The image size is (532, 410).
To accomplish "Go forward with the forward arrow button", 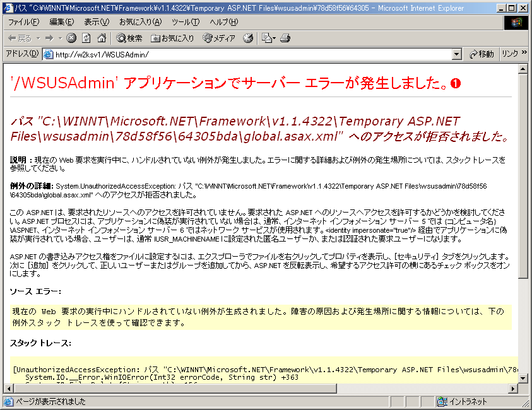I will coord(49,38).
